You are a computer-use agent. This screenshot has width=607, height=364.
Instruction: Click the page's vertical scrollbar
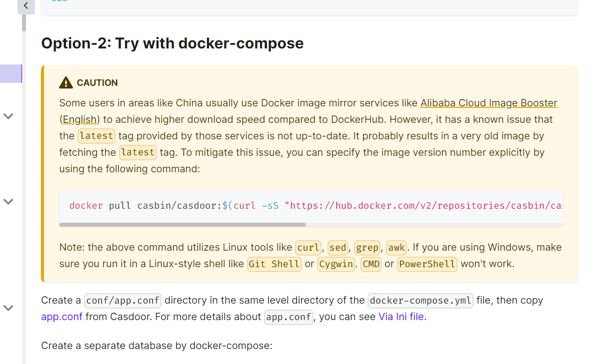pos(23,22)
